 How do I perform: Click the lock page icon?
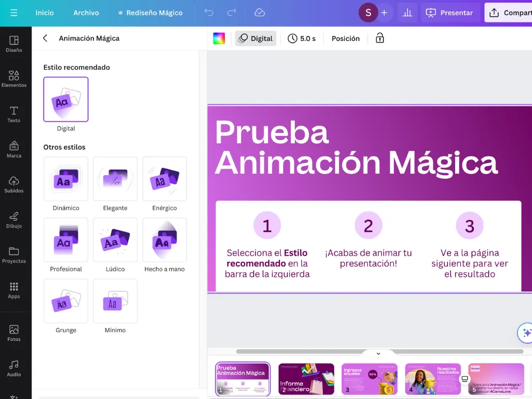pos(380,38)
